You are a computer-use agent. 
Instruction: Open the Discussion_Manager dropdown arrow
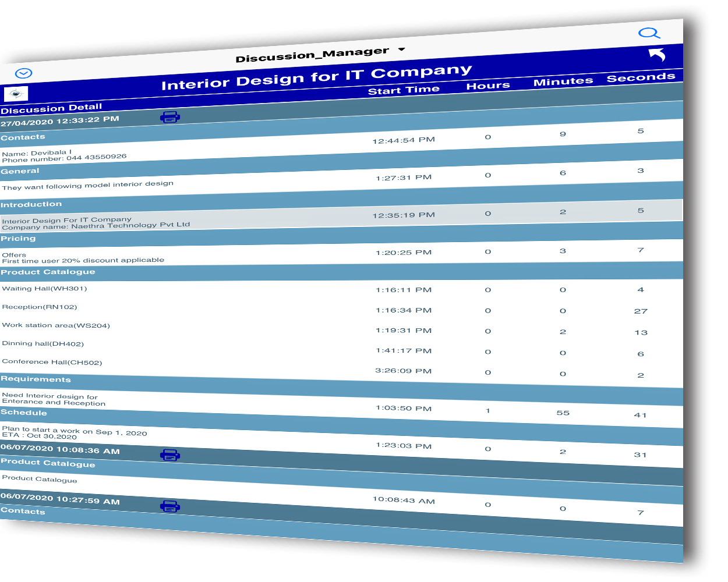(x=401, y=49)
